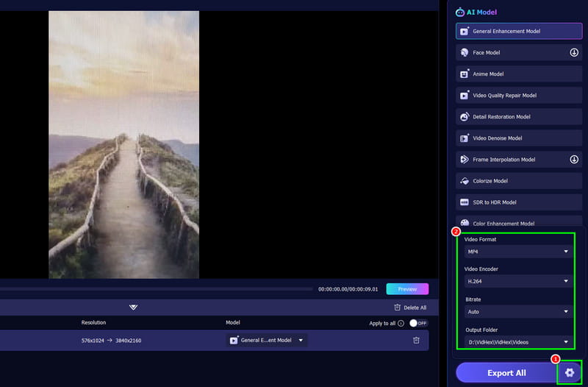The image size is (588, 387).
Task: Download the Face Model
Action: [x=574, y=53]
